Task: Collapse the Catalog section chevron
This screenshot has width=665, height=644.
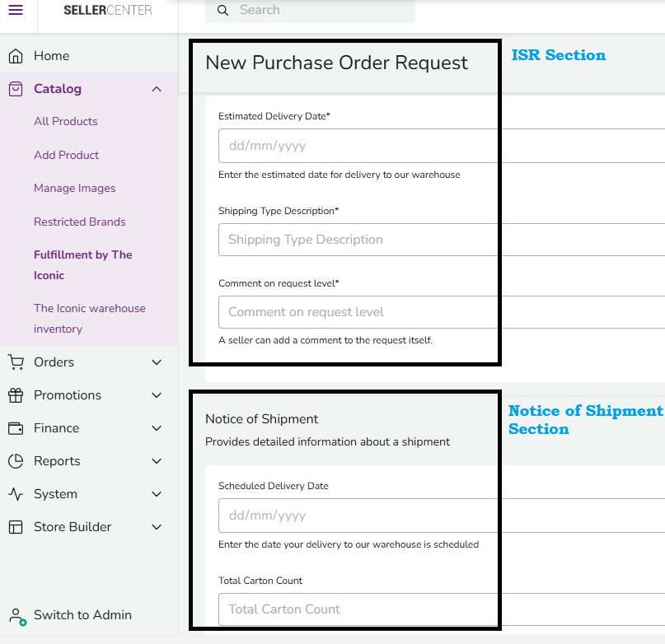Action: click(157, 89)
